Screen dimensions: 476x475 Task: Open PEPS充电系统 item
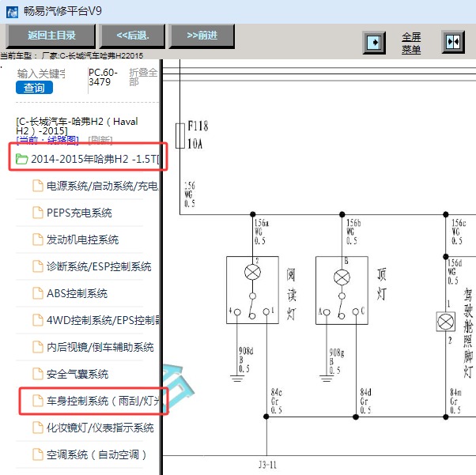(x=79, y=213)
